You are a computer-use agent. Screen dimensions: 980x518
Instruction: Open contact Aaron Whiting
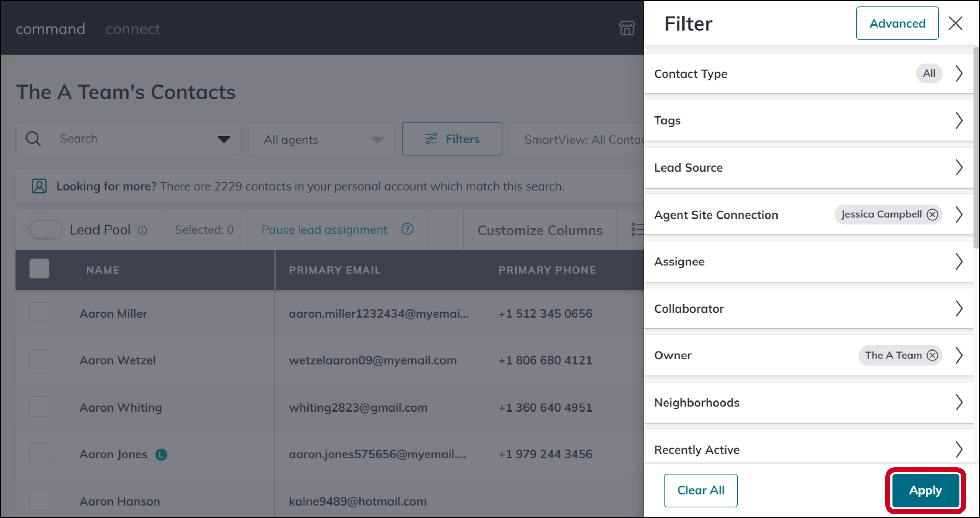121,408
